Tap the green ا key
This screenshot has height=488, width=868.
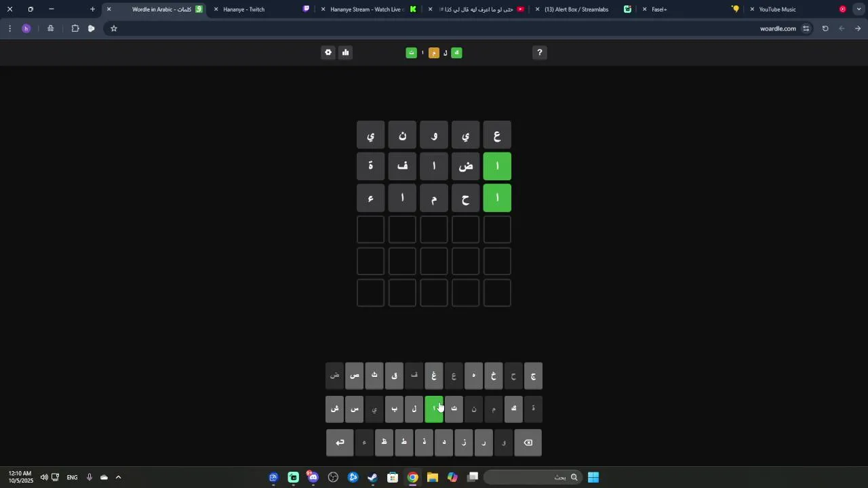(x=434, y=409)
